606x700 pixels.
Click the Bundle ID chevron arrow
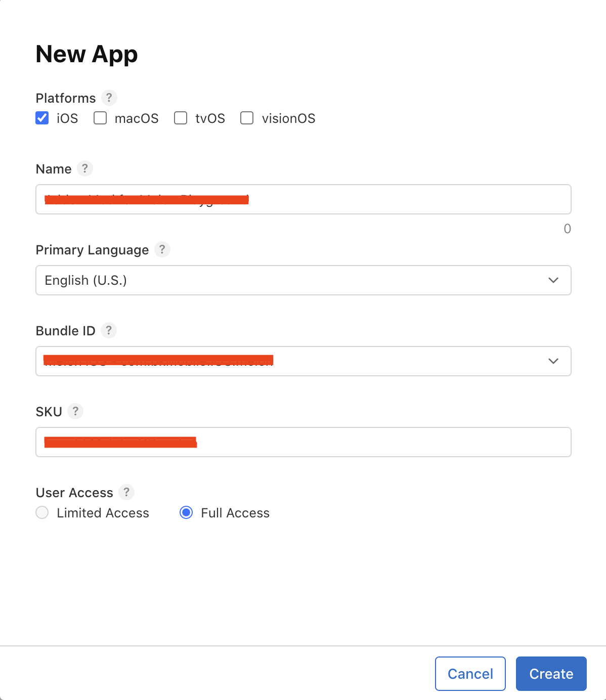point(553,361)
